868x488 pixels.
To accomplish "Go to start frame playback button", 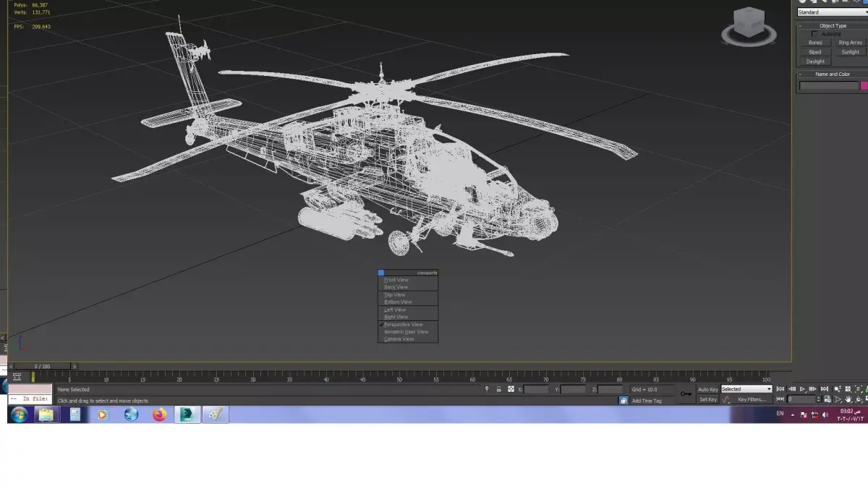I will pyautogui.click(x=780, y=389).
